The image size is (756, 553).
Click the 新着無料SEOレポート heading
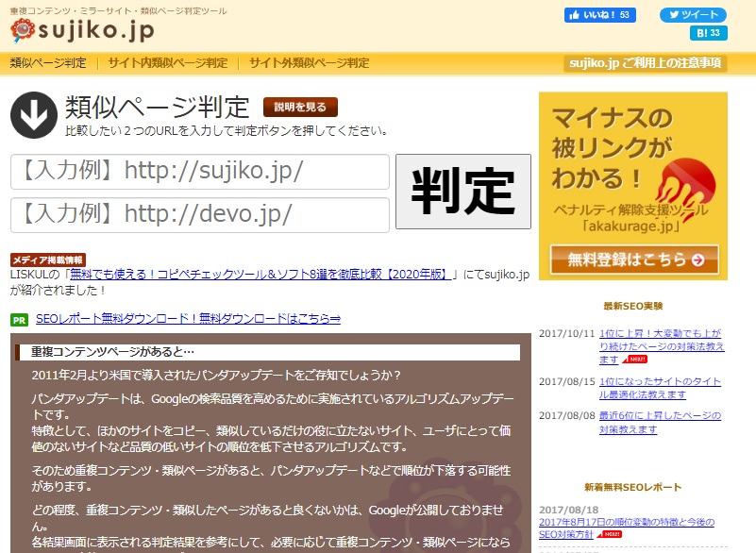pos(633,488)
